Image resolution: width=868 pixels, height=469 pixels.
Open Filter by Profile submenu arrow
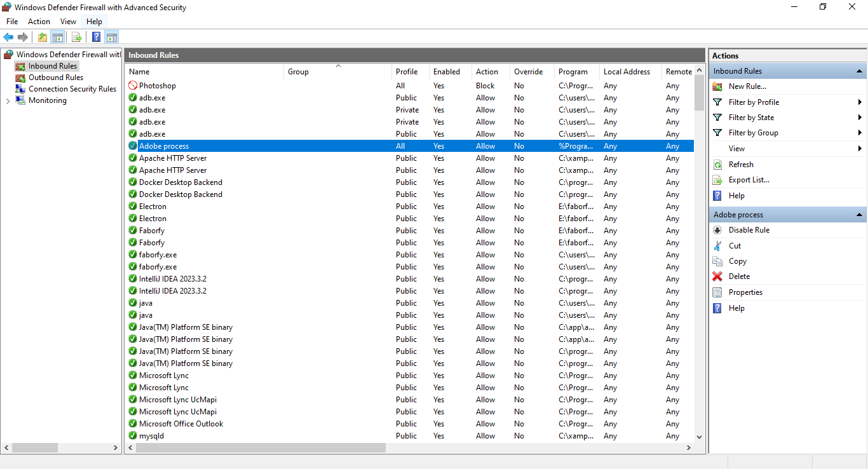(860, 102)
